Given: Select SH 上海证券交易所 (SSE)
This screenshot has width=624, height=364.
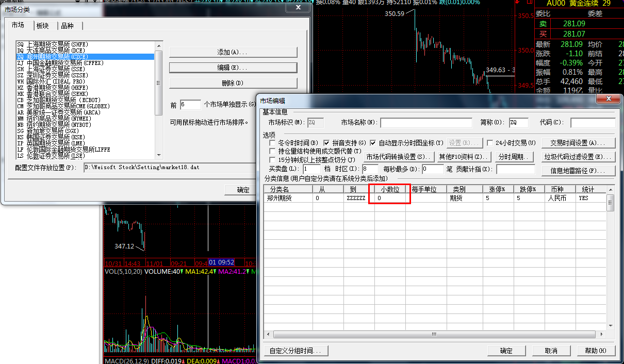Looking at the screenshot, I should pos(85,69).
